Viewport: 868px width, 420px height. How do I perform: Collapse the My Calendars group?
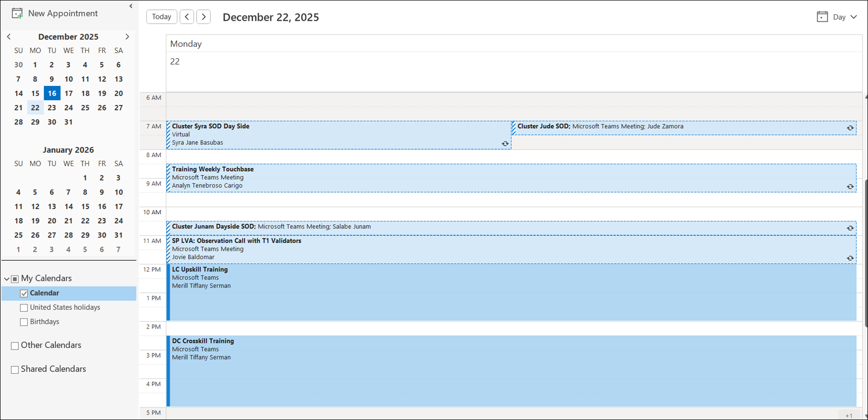pos(6,279)
